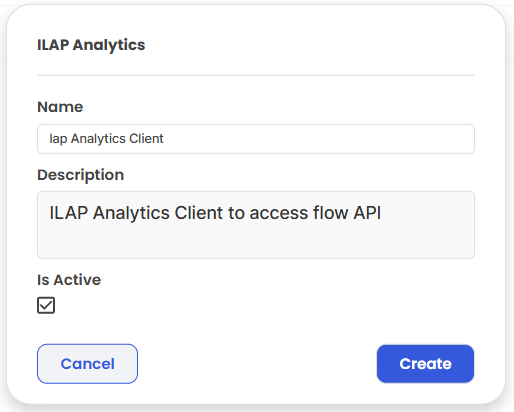
Task: Toggle the checkmark box under Is Active
Action: 46,305
